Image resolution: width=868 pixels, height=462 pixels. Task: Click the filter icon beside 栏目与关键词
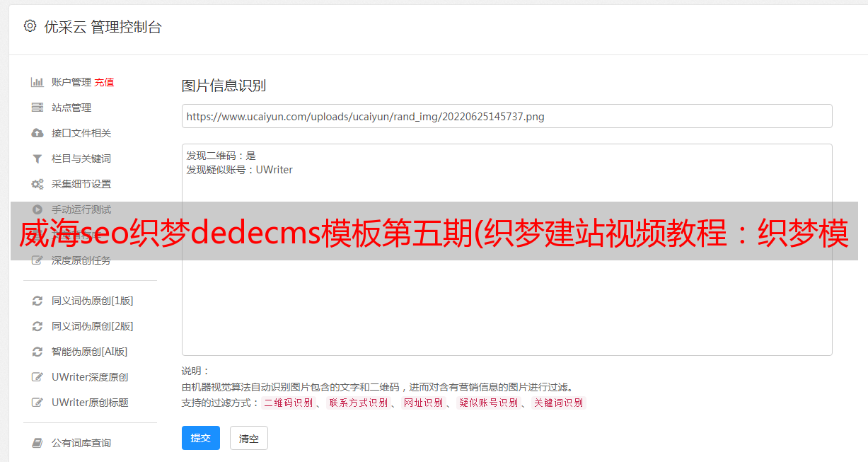[37, 158]
